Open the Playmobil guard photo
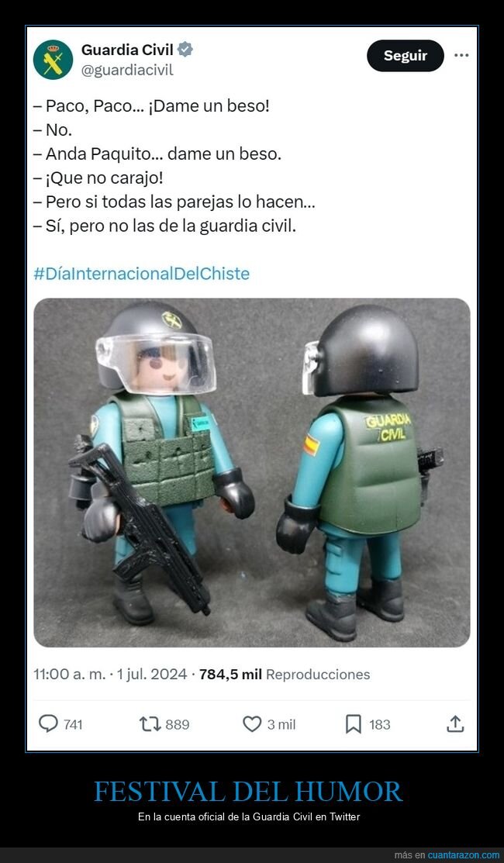The height and width of the screenshot is (863, 504). coord(252,473)
